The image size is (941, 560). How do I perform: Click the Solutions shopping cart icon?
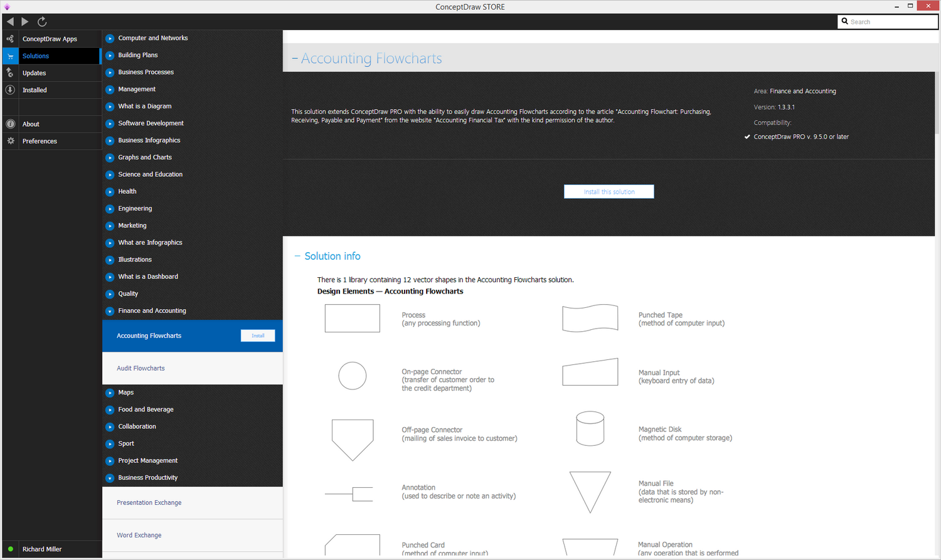(11, 56)
